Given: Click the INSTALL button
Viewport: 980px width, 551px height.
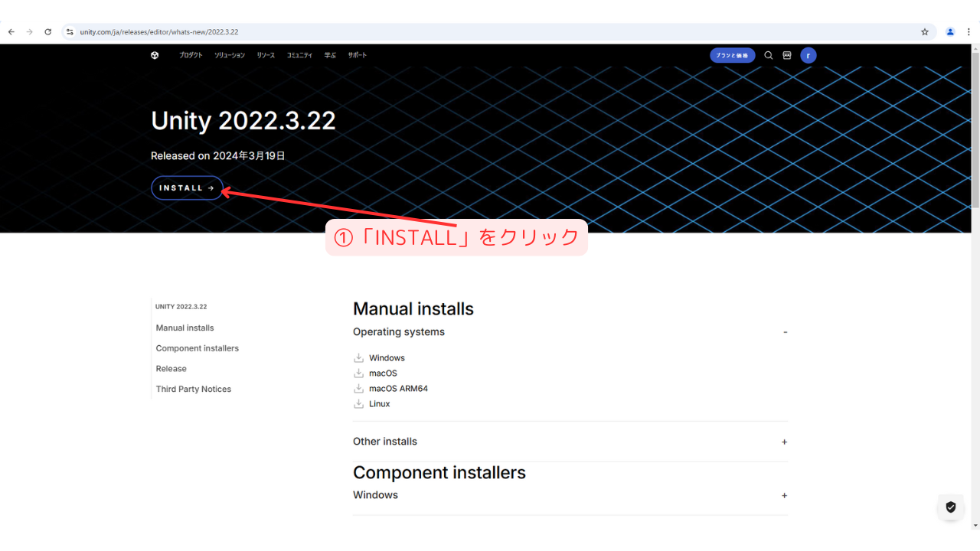Looking at the screenshot, I should click(187, 187).
